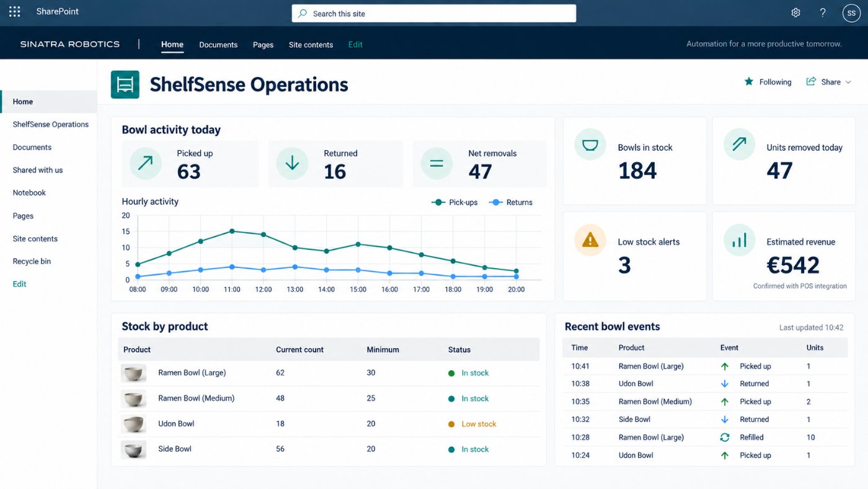Click the Last updated 10:42 text

(812, 327)
